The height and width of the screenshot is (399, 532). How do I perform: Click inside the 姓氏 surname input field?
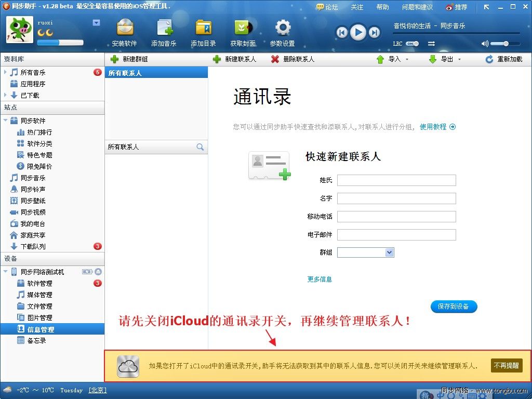(x=396, y=180)
